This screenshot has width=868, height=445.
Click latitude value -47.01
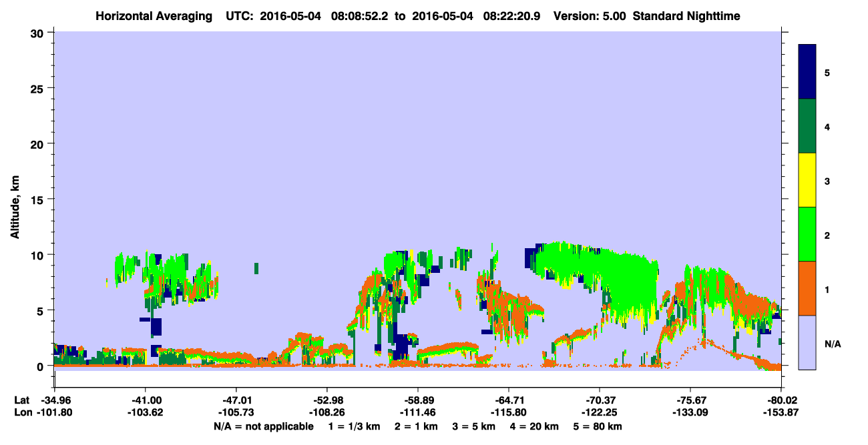click(x=236, y=400)
